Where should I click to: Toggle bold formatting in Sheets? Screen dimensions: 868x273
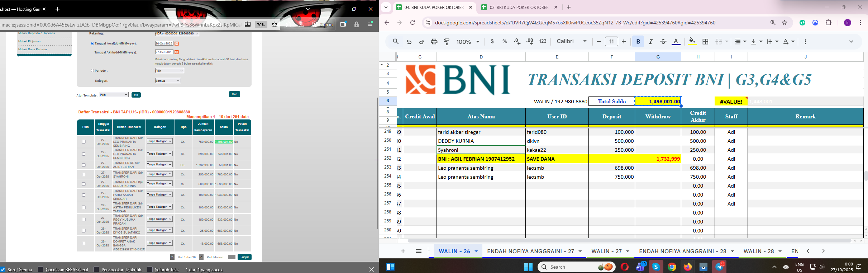(x=638, y=42)
